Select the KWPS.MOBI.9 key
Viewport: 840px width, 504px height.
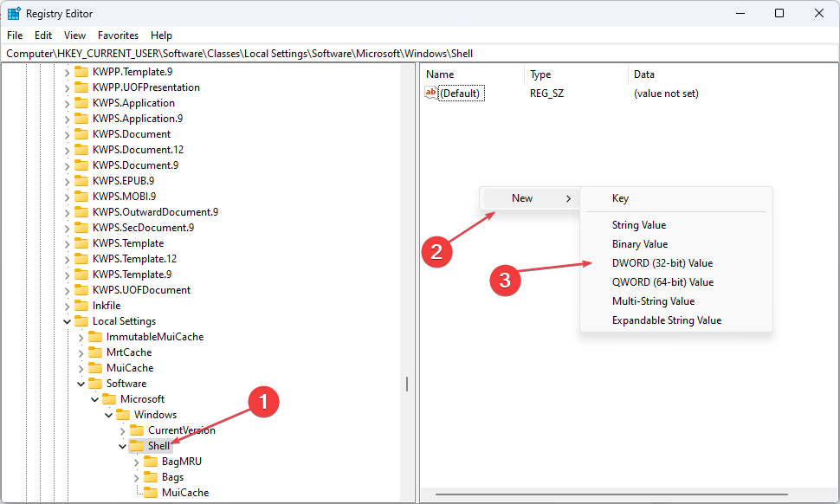125,197
